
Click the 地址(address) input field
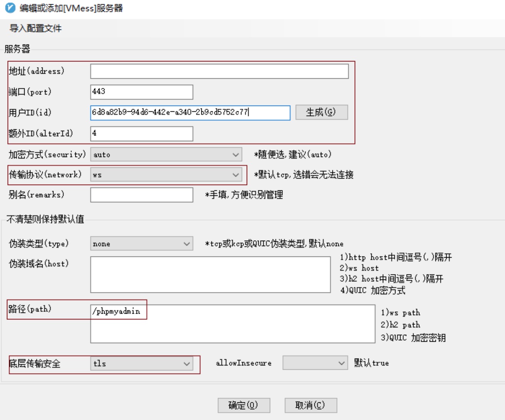click(219, 71)
